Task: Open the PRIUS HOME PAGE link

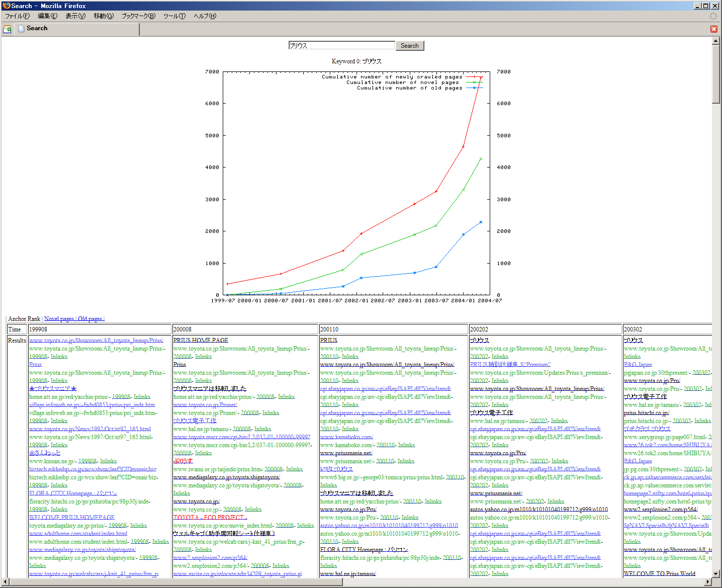Action: (x=201, y=340)
